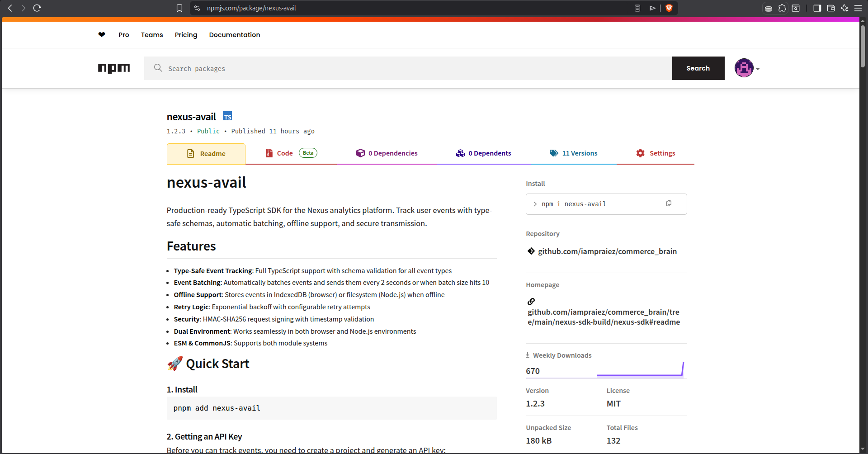Click the npm logo to go home
Image resolution: width=868 pixels, height=454 pixels.
[114, 68]
